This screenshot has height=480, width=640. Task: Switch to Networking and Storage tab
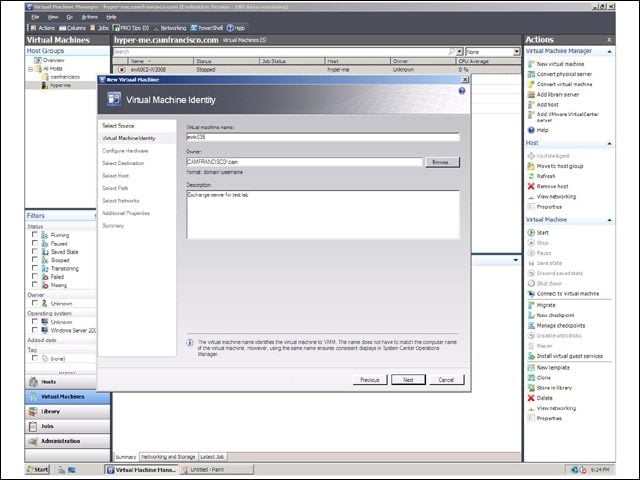pos(169,457)
